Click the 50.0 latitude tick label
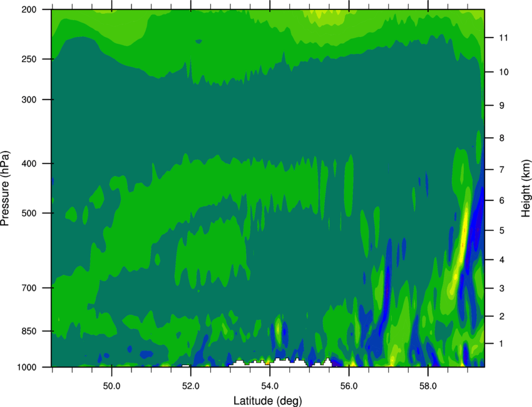The height and width of the screenshot is (407, 532). tap(111, 386)
